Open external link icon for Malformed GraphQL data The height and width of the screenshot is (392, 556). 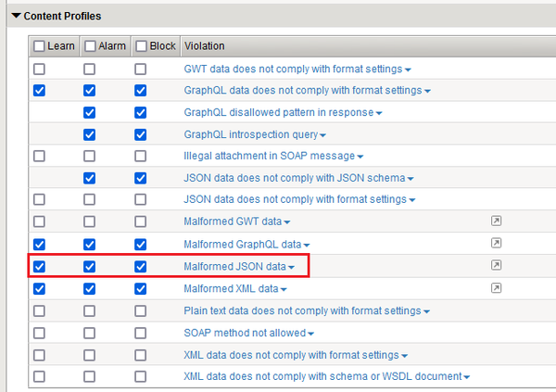pyautogui.click(x=496, y=244)
